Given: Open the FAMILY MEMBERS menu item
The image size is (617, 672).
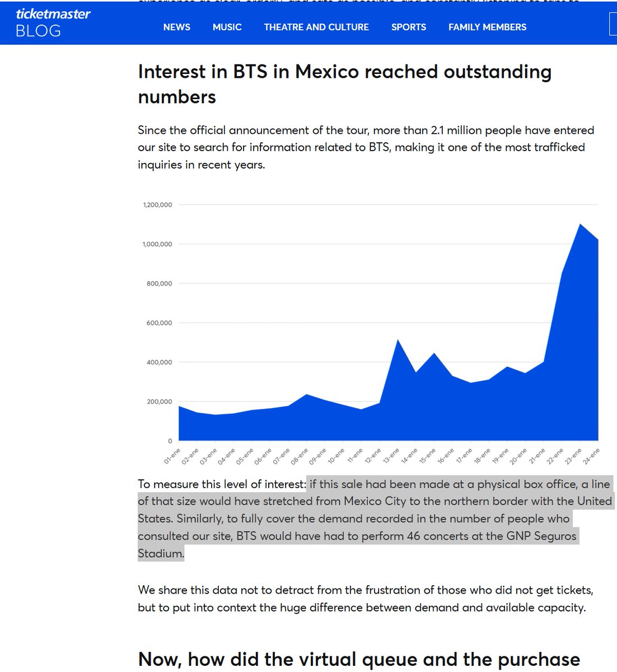Looking at the screenshot, I should [488, 27].
